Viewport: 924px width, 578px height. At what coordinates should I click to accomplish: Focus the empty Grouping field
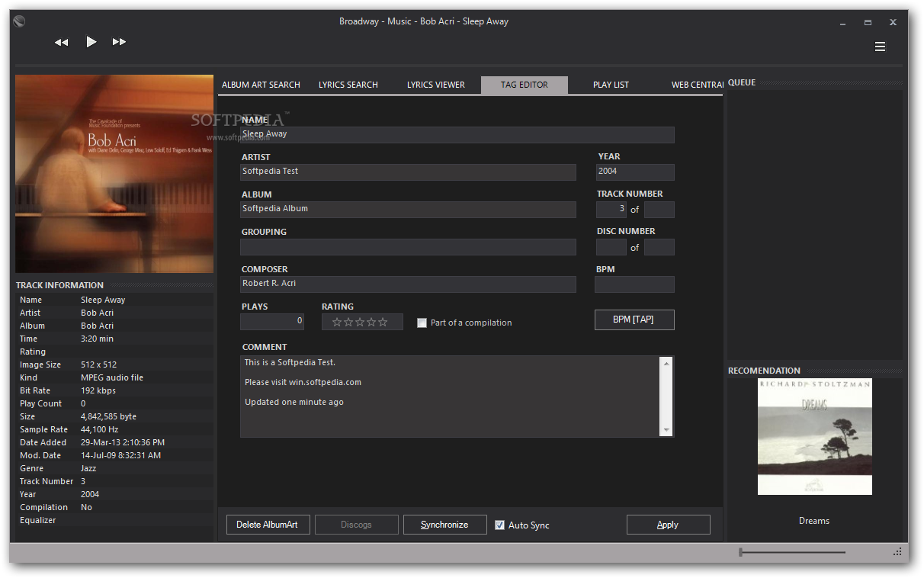(x=408, y=246)
